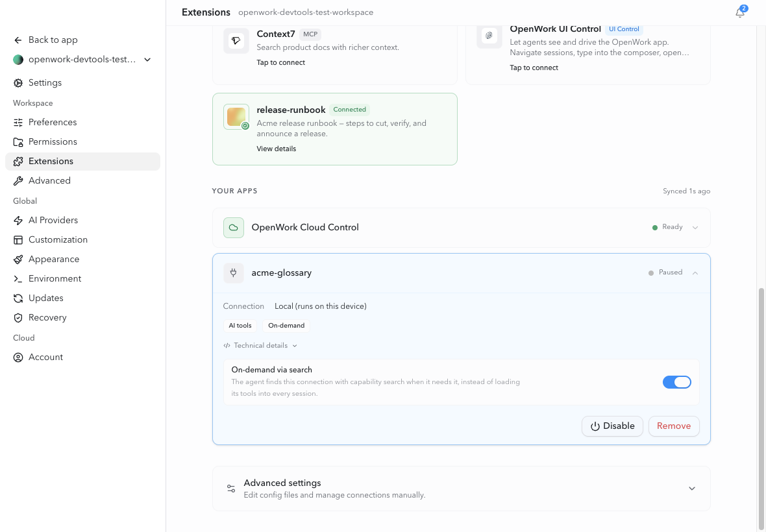This screenshot has height=532, width=766.
Task: Open the workspace switcher dropdown chevron
Action: (147, 60)
